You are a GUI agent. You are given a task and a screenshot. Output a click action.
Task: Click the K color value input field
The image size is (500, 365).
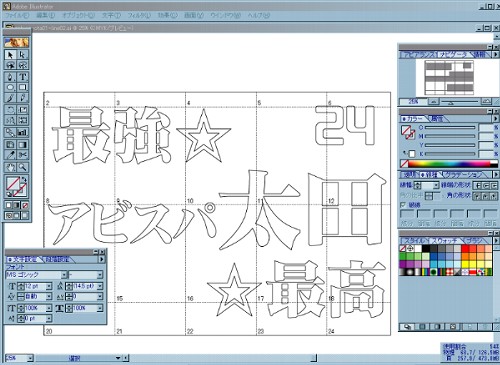click(x=486, y=154)
